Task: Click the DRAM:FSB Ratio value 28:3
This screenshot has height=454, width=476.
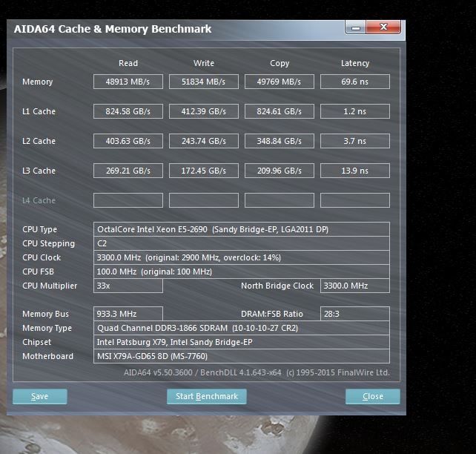Action: coord(355,314)
